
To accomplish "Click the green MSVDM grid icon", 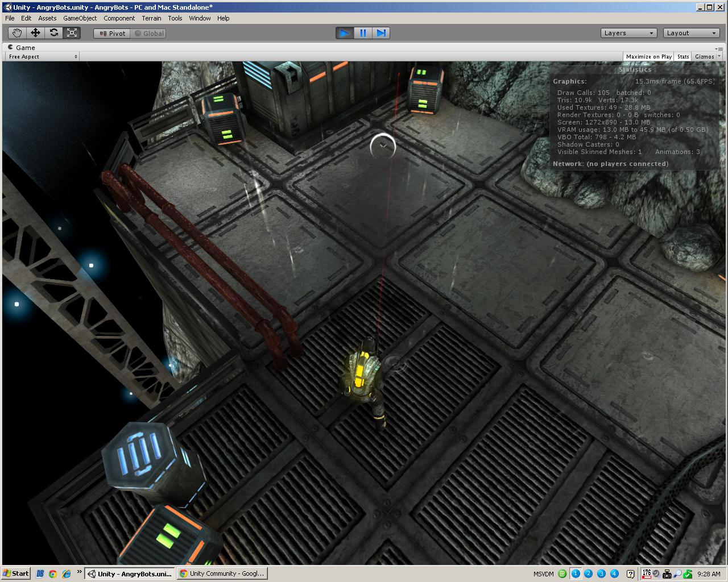I will coord(562,573).
